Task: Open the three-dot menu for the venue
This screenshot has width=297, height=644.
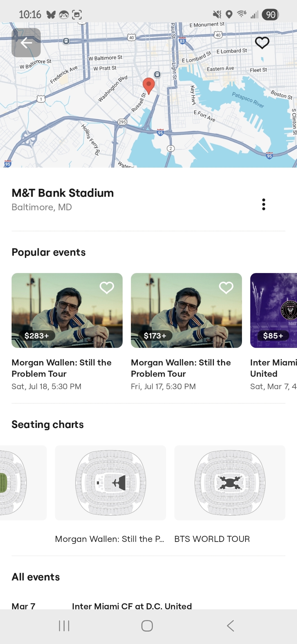Action: (264, 204)
